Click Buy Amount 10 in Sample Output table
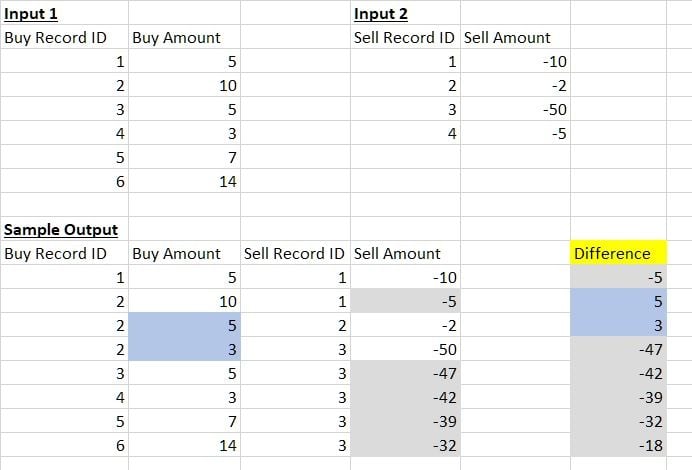The image size is (692, 470). (x=184, y=301)
